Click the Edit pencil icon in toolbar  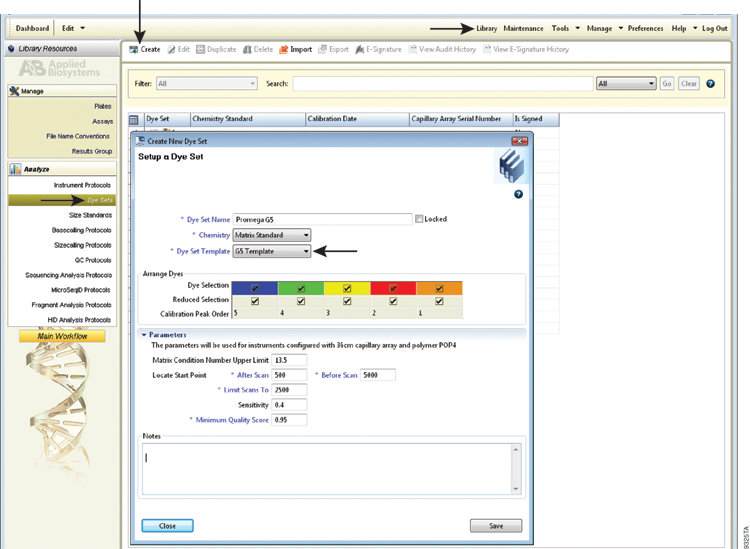tap(172, 49)
